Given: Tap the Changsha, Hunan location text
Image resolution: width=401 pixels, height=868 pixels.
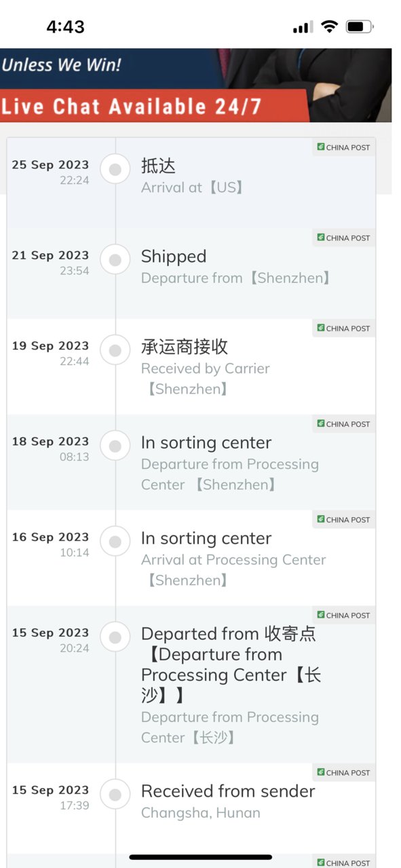Looking at the screenshot, I should 201,813.
